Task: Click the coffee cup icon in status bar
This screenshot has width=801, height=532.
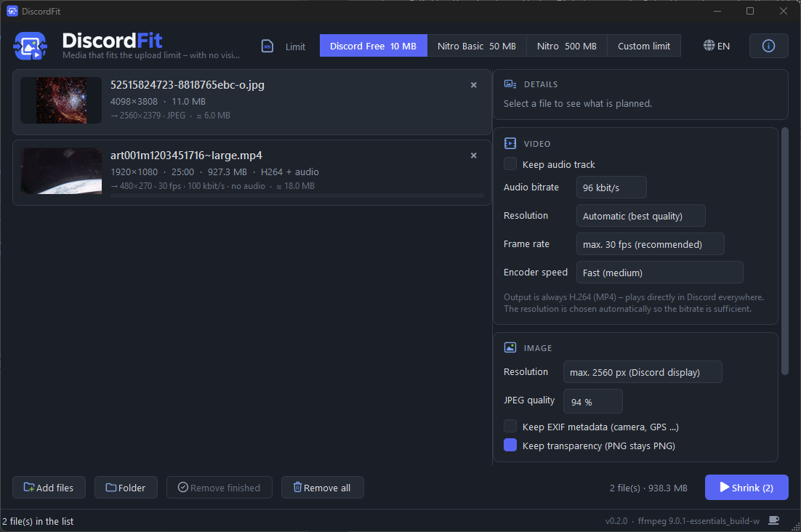Action: click(774, 520)
